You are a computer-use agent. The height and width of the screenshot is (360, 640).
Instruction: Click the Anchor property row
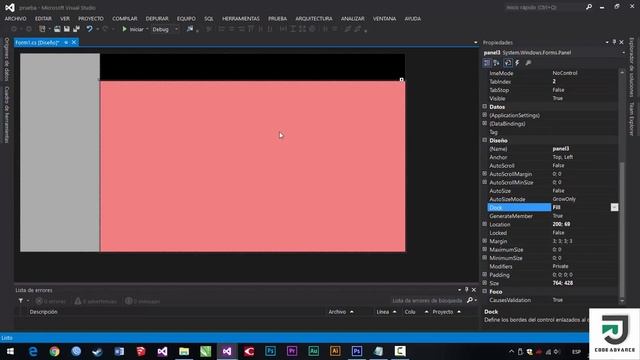[x=552, y=157]
